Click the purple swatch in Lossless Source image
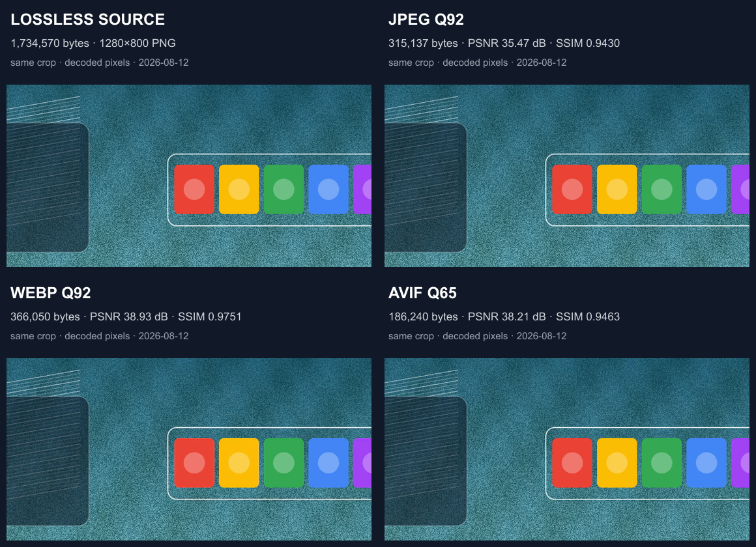 [362, 189]
